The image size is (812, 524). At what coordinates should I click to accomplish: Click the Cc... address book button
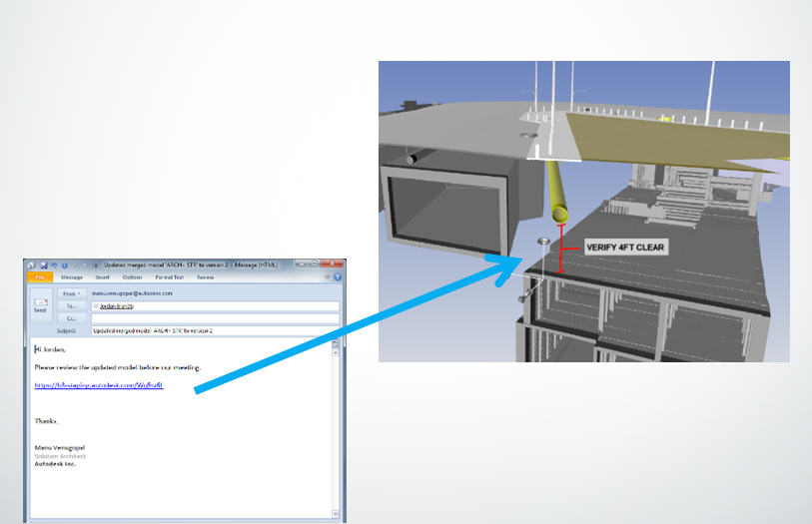click(72, 317)
